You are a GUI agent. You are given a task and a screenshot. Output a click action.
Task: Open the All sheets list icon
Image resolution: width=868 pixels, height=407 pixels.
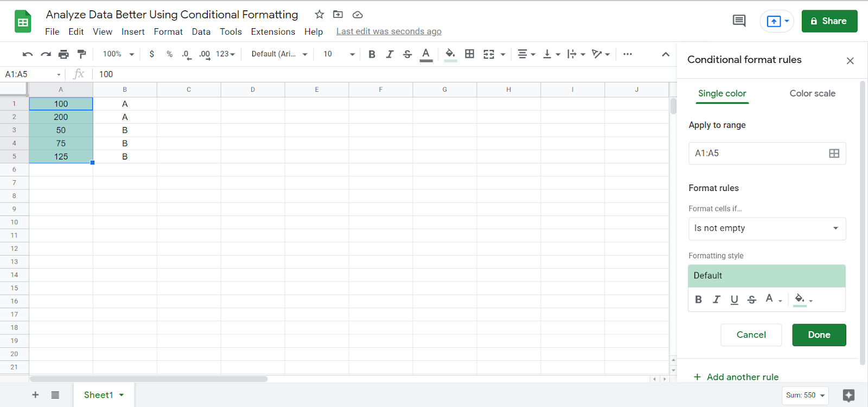pos(55,395)
